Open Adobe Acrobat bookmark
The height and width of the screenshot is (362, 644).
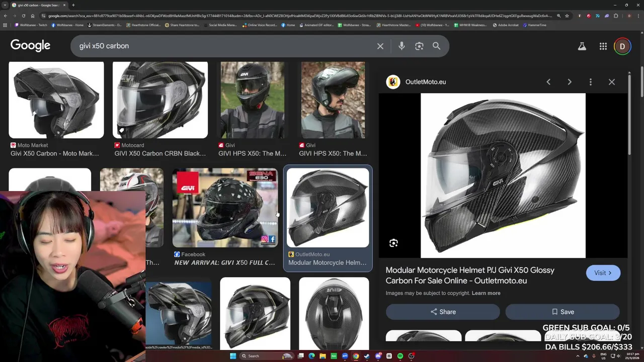pyautogui.click(x=506, y=25)
